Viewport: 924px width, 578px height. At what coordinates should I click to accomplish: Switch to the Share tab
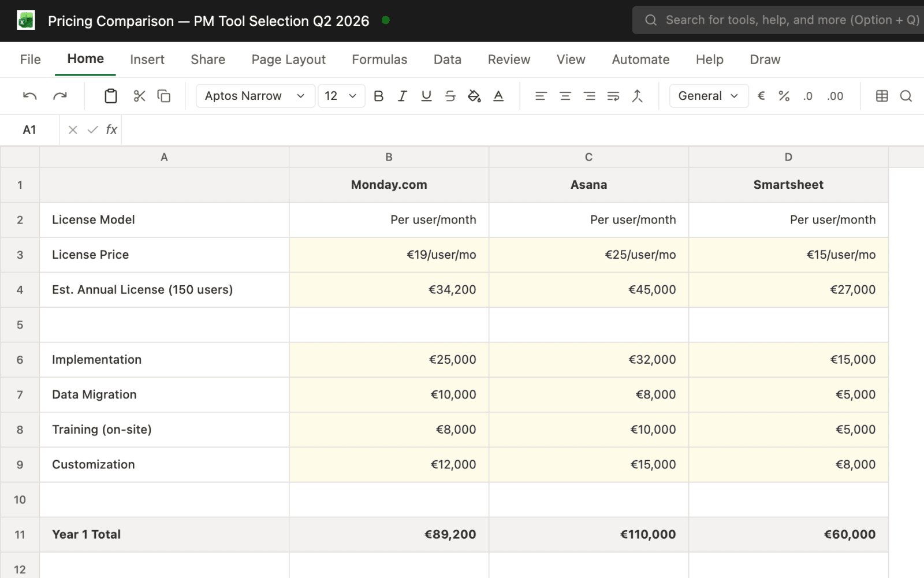[208, 59]
